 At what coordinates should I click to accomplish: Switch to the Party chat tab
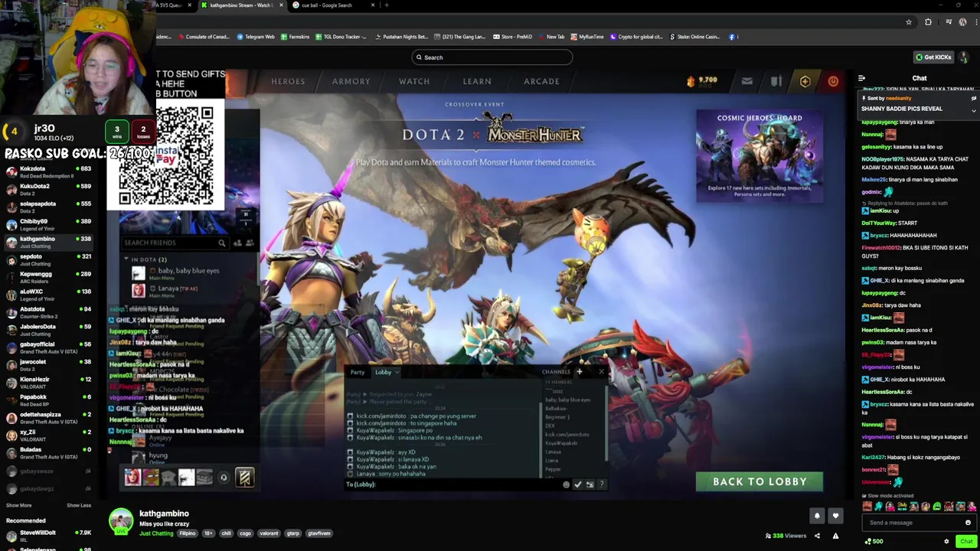point(358,372)
